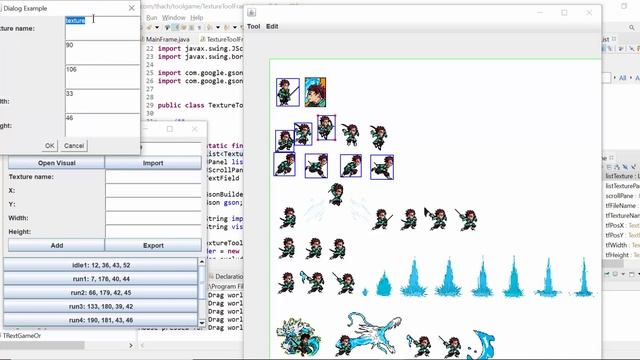Select the 'run1: 7, 176, 40, 44' entry
640x360 pixels.
pyautogui.click(x=101, y=279)
